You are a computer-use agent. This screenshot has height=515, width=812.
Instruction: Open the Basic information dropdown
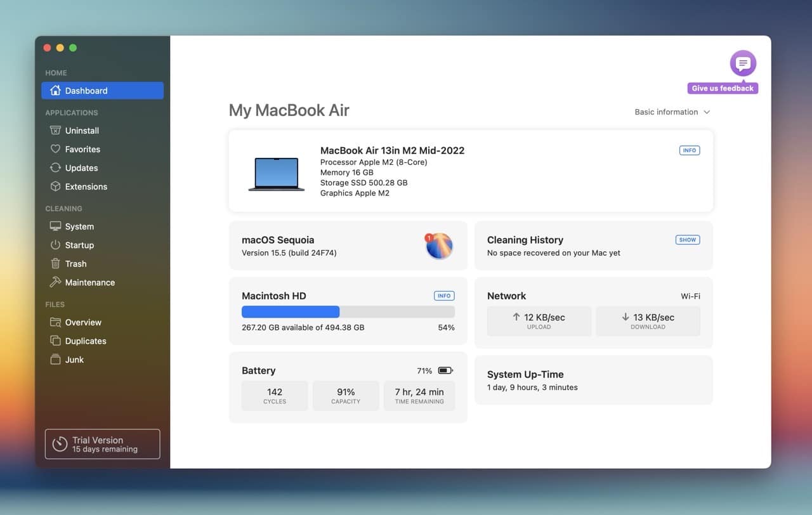[672, 112]
